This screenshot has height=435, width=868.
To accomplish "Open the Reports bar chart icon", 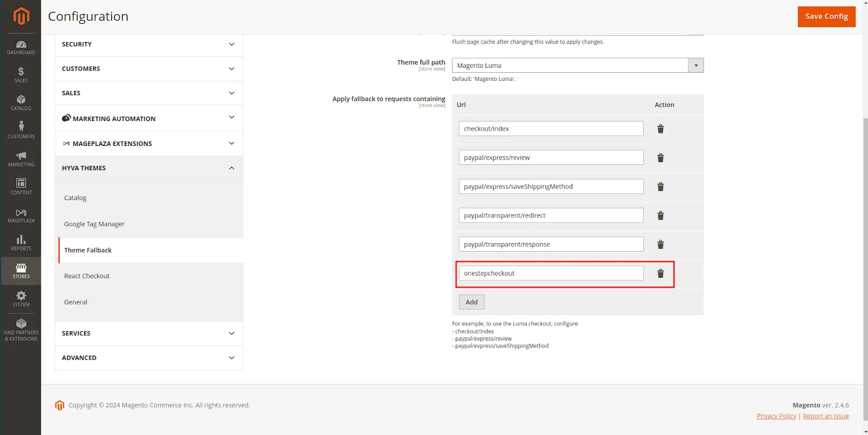I will [21, 243].
